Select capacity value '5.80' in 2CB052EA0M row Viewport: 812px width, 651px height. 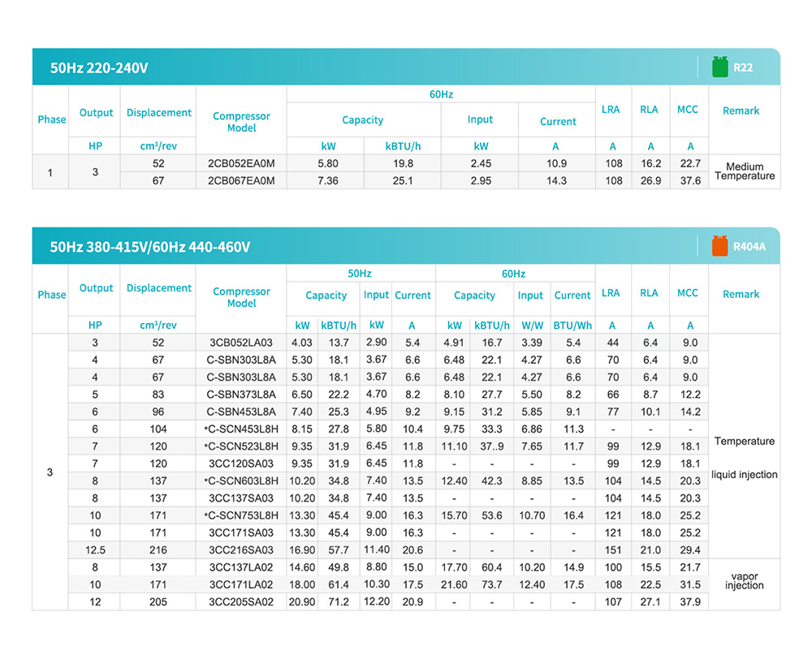(x=328, y=163)
